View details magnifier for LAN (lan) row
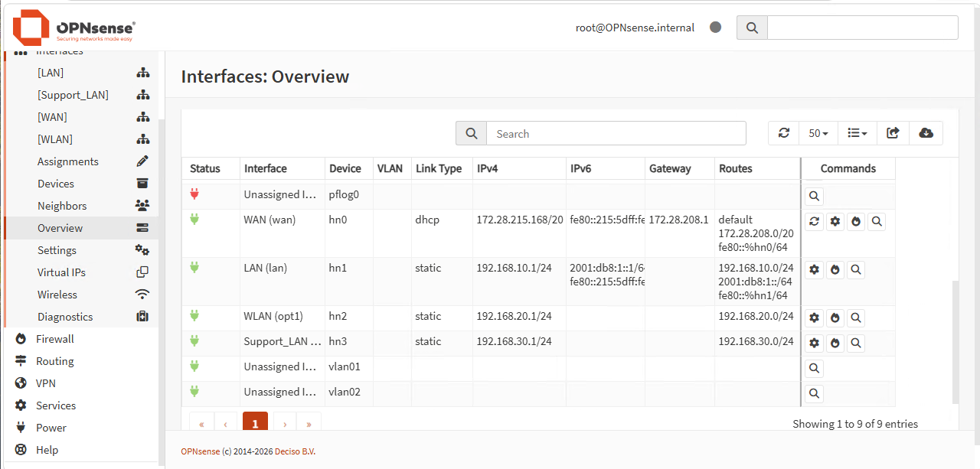This screenshot has height=469, width=980. (856, 270)
